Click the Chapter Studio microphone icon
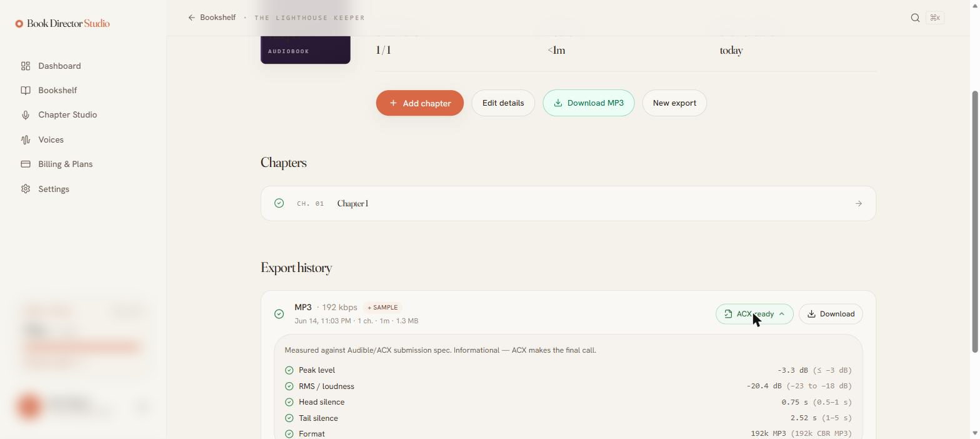Image resolution: width=980 pixels, height=439 pixels. tap(26, 114)
